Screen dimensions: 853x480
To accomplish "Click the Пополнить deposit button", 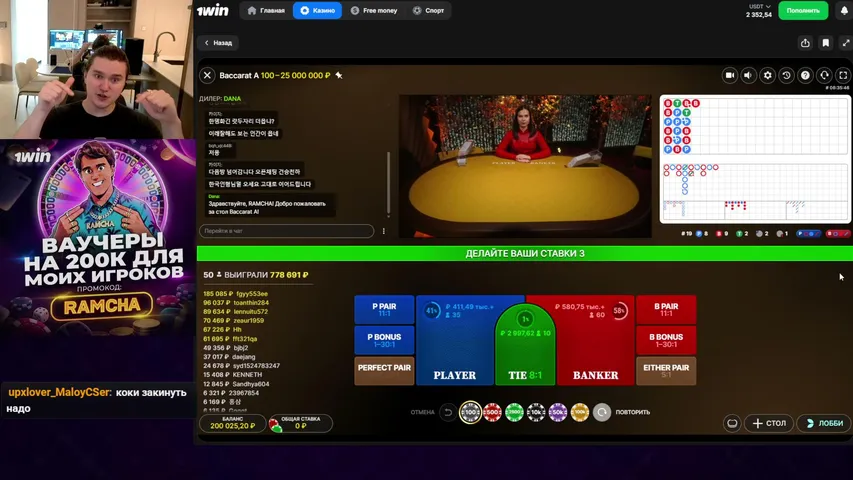I will 803,10.
